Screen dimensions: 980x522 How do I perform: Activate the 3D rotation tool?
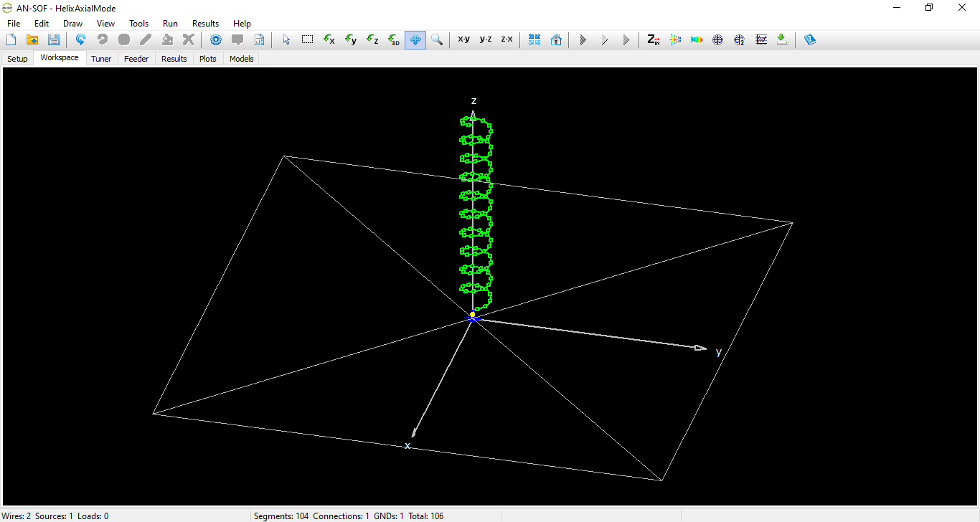(393, 39)
